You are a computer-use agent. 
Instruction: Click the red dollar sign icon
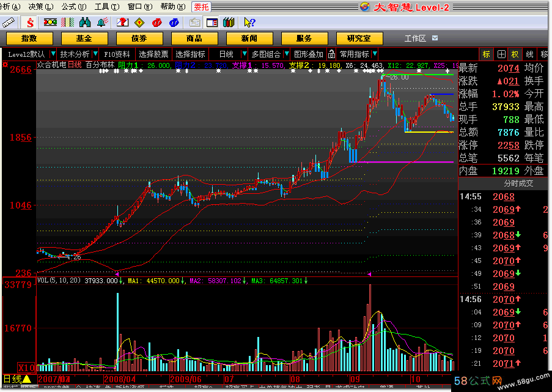(x=31, y=23)
